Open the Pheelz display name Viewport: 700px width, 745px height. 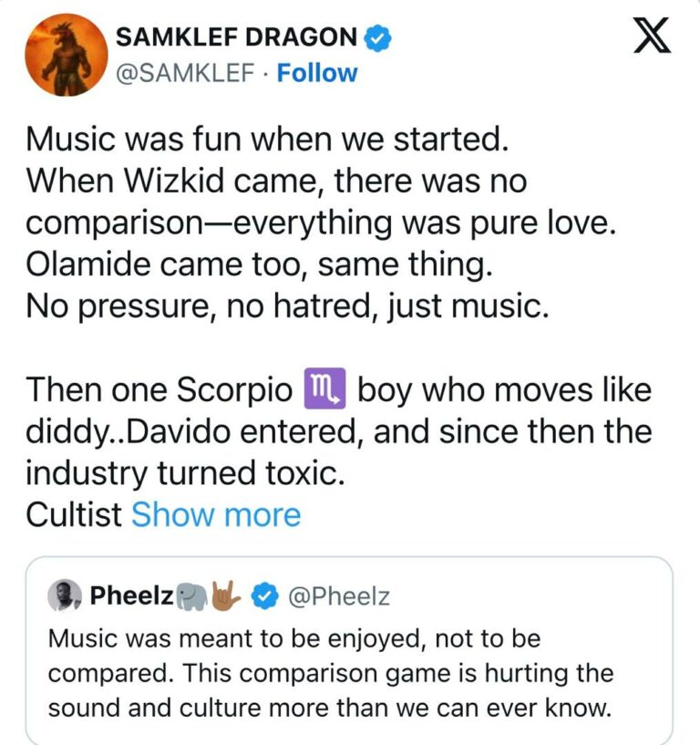[132, 595]
